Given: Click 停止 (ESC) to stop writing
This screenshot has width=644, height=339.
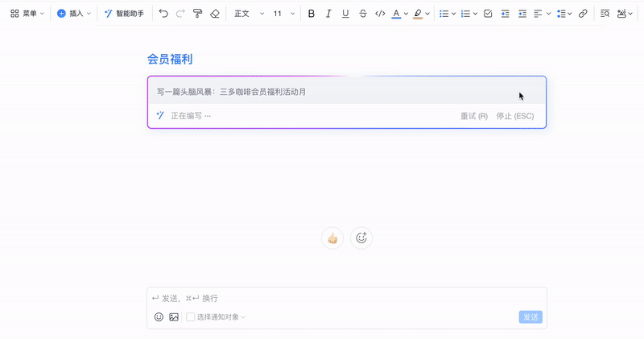Looking at the screenshot, I should point(515,116).
